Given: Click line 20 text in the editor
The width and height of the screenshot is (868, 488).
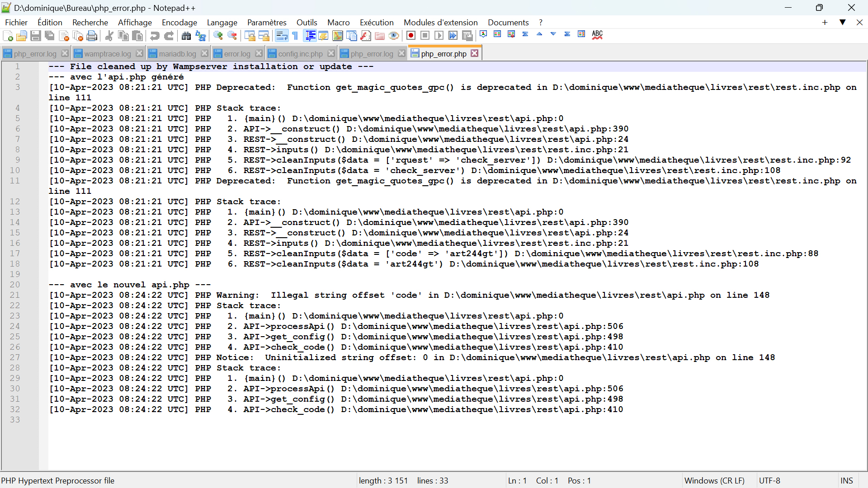Looking at the screenshot, I should tap(129, 285).
